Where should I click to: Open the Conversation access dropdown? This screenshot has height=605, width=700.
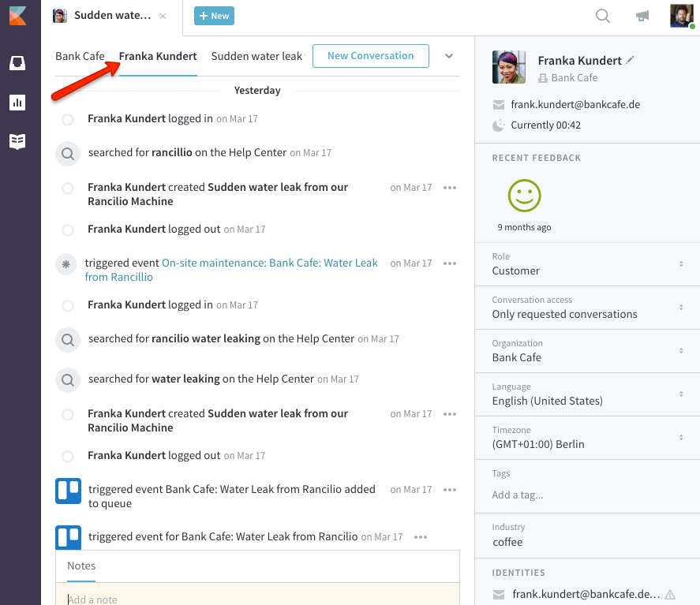click(587, 308)
